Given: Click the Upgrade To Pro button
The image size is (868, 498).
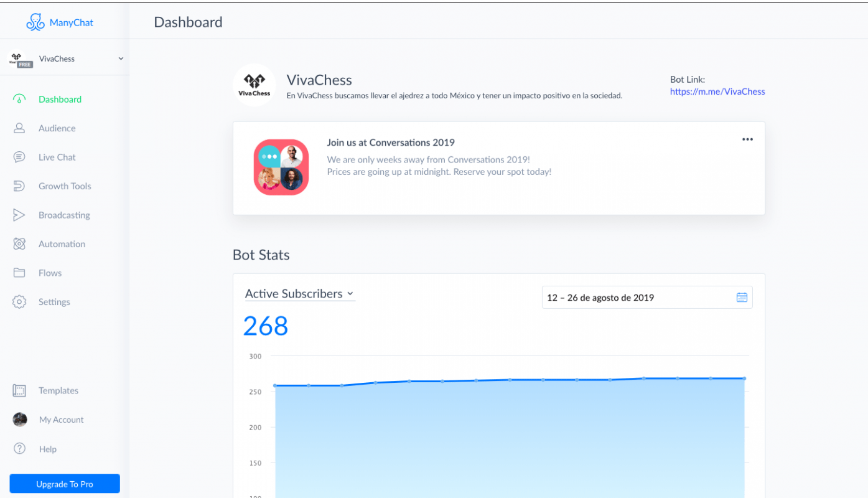Looking at the screenshot, I should click(65, 484).
